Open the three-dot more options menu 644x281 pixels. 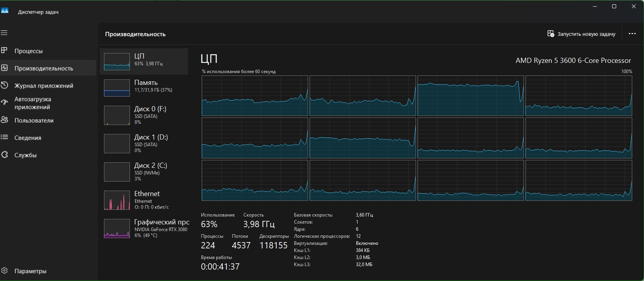click(632, 34)
